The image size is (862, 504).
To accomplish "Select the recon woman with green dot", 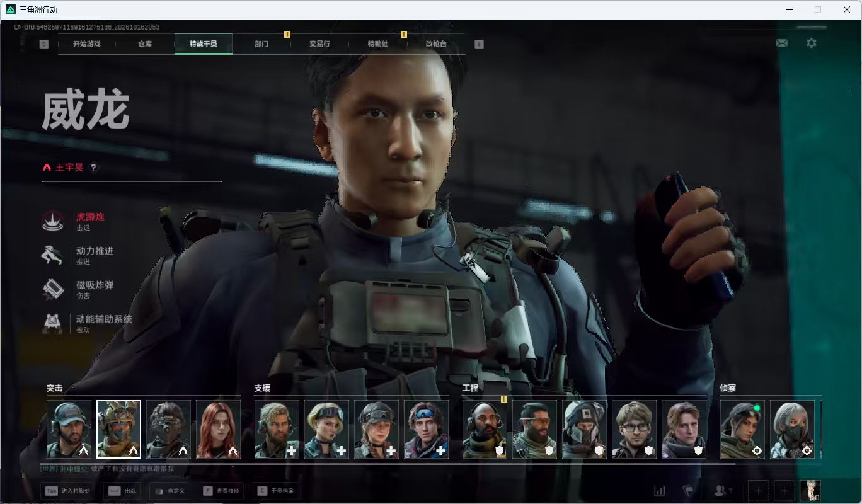I will coord(742,429).
